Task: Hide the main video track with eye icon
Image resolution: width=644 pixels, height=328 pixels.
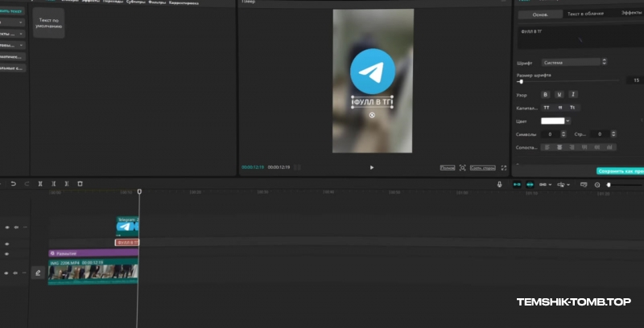Action: pyautogui.click(x=7, y=273)
